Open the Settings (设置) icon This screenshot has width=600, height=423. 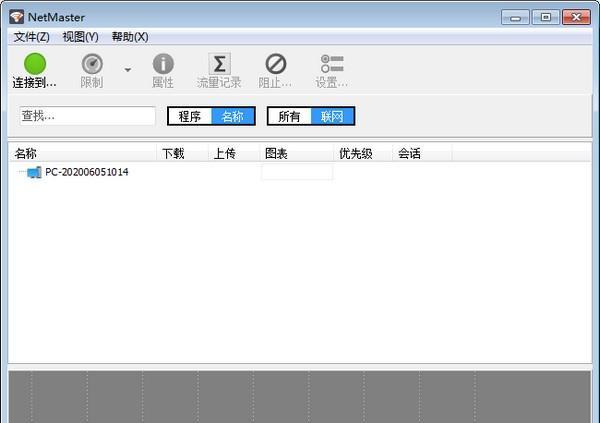click(332, 64)
